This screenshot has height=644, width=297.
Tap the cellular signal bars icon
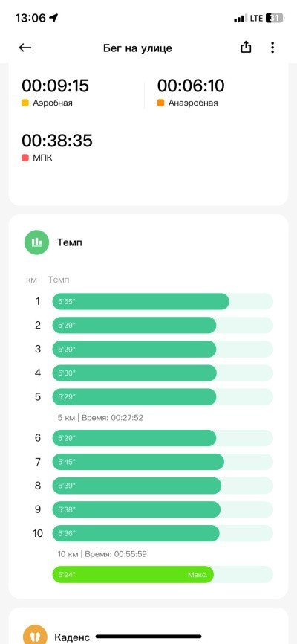240,19
